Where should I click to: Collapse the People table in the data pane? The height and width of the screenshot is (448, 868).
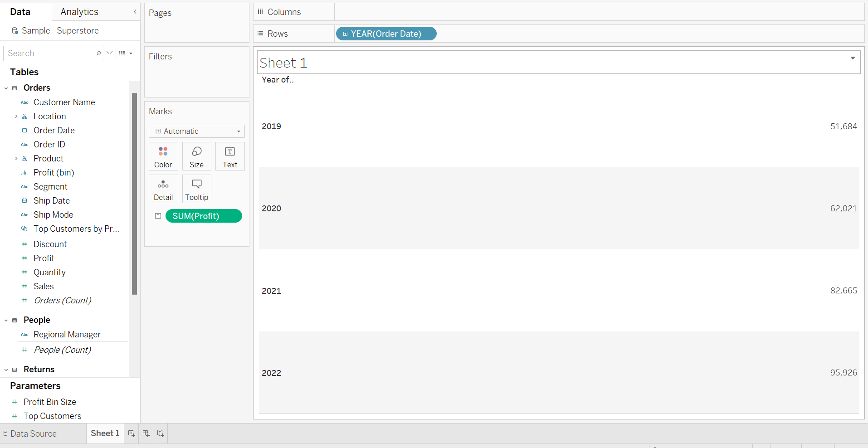coord(6,320)
